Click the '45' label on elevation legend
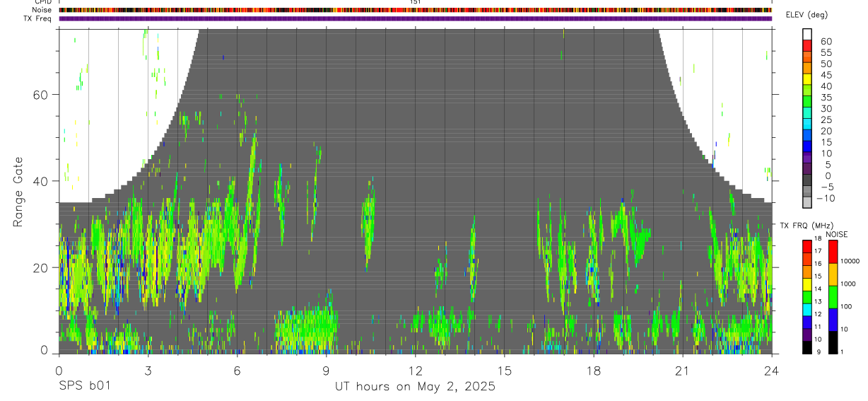 click(826, 75)
